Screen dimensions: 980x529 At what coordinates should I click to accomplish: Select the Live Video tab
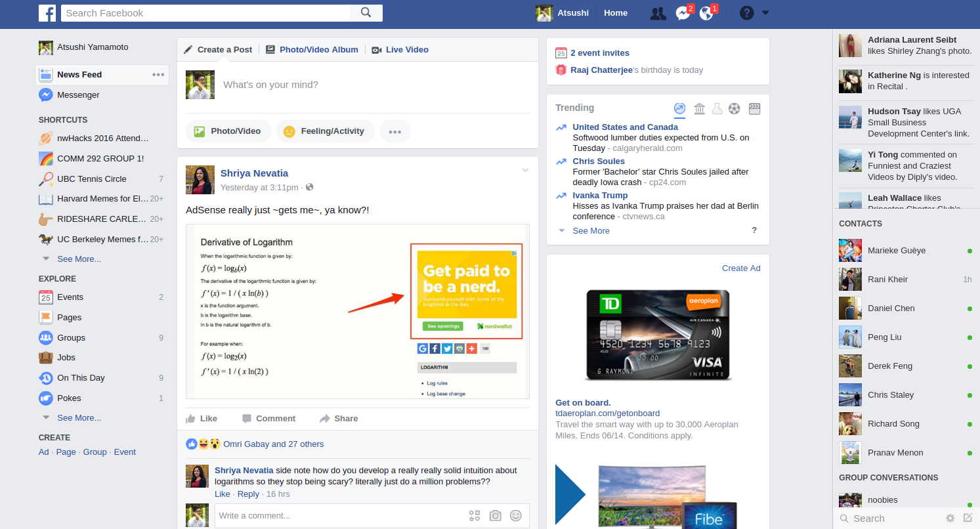point(400,50)
